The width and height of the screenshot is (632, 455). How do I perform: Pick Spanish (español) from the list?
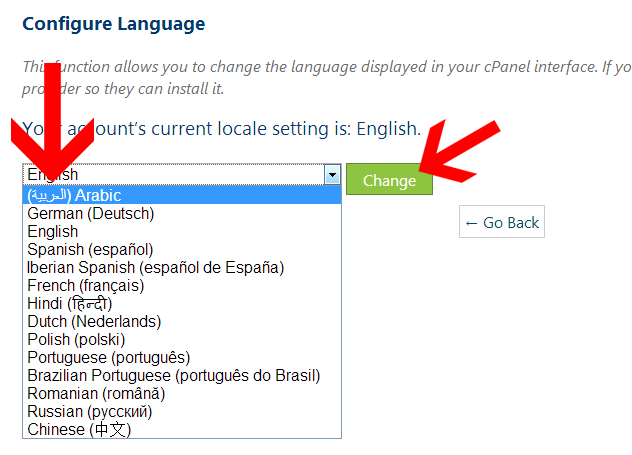click(x=90, y=250)
